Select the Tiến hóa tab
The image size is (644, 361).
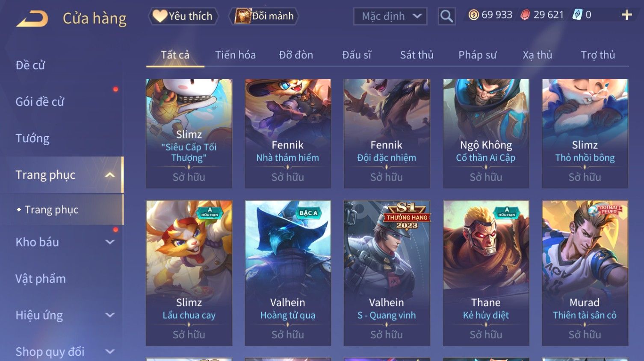tap(235, 55)
